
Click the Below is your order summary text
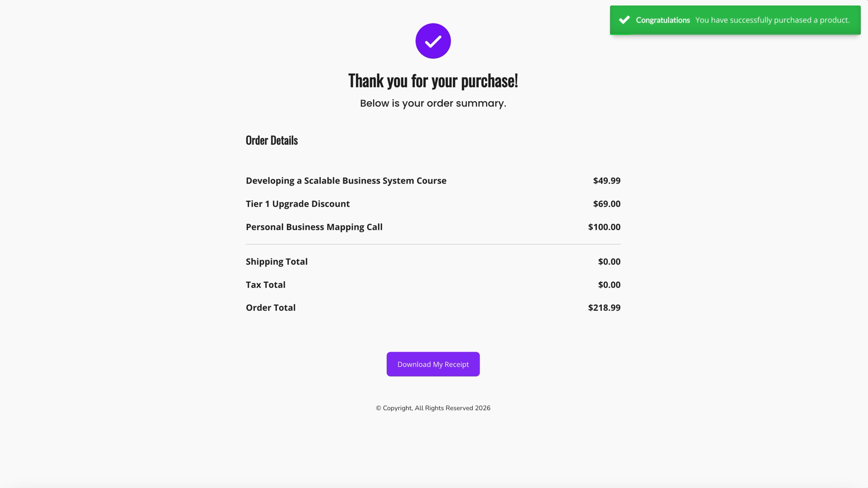[x=433, y=103]
